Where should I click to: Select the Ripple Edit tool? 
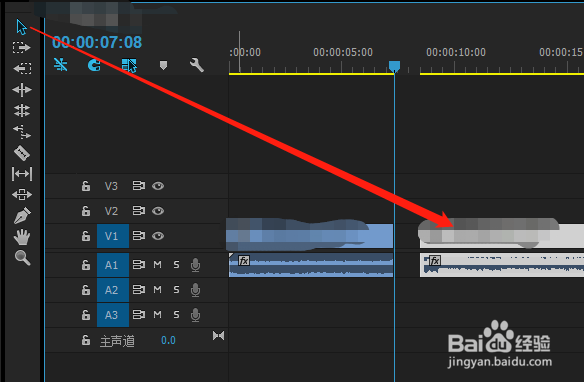tap(22, 90)
